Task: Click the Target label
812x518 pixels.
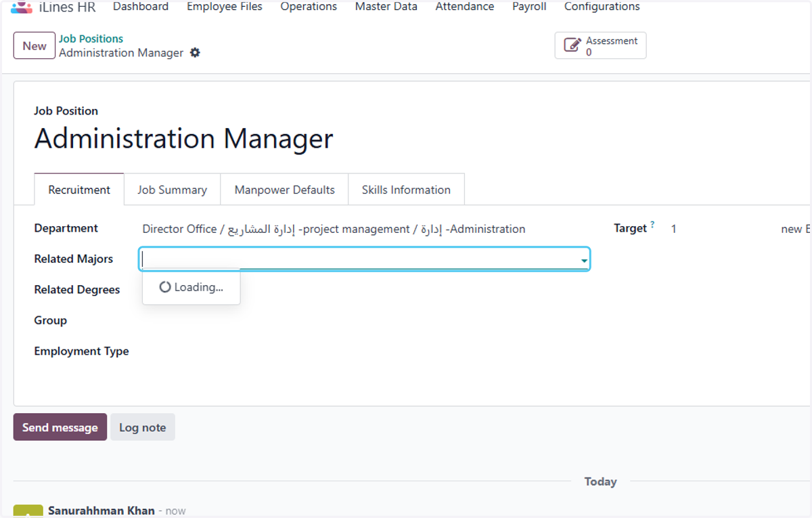Action: coord(631,228)
